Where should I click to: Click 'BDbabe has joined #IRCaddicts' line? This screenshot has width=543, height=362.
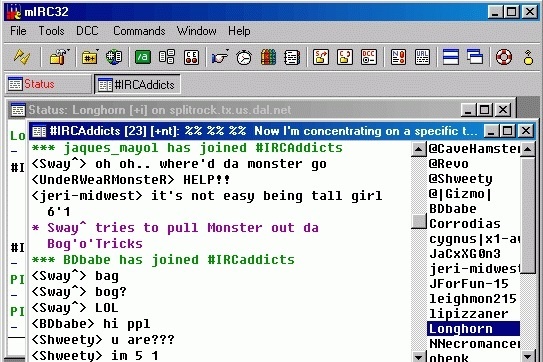[x=163, y=260]
